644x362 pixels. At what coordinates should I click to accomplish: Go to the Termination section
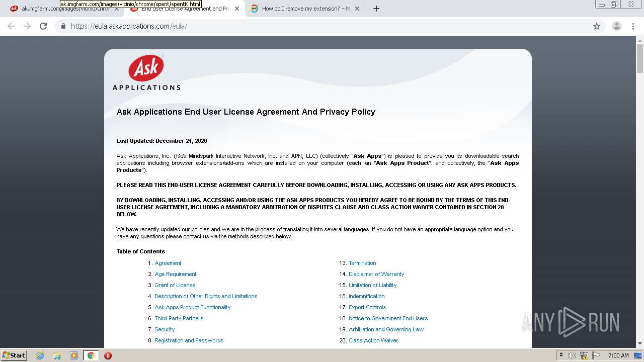point(362,263)
